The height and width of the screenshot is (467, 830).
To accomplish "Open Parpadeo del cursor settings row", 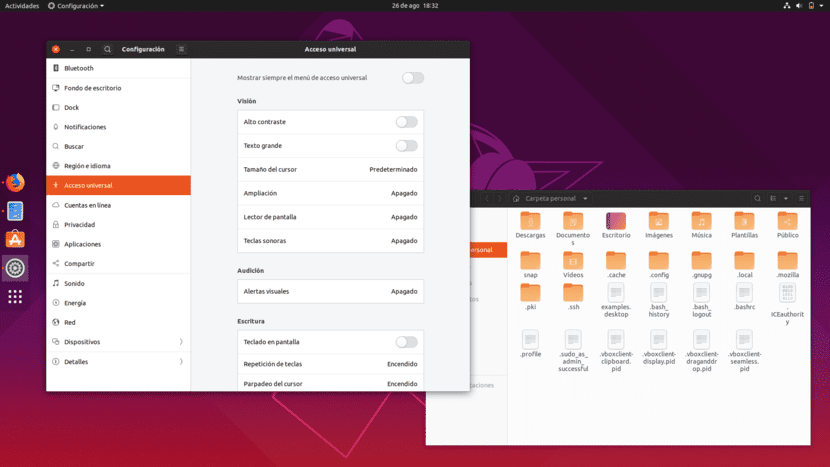I will pos(330,383).
